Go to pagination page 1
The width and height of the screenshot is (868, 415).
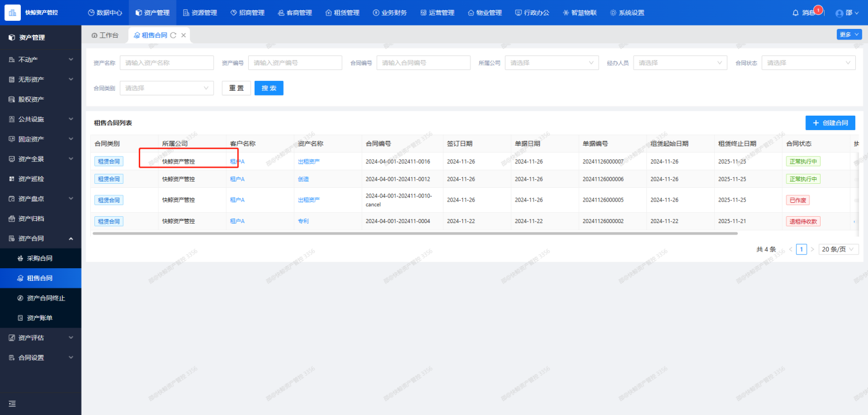tap(801, 249)
